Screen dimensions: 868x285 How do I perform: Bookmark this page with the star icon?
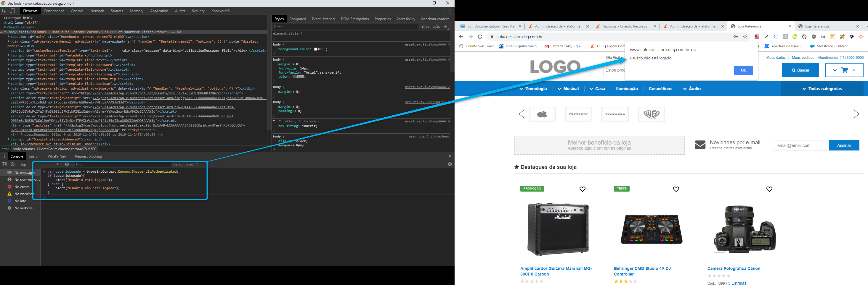pos(745,37)
